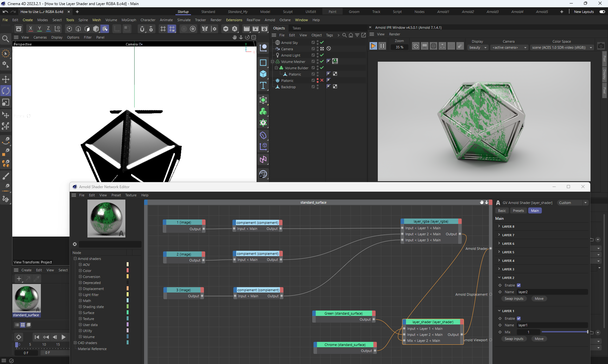Select the Move tool in left toolbar

click(6, 79)
